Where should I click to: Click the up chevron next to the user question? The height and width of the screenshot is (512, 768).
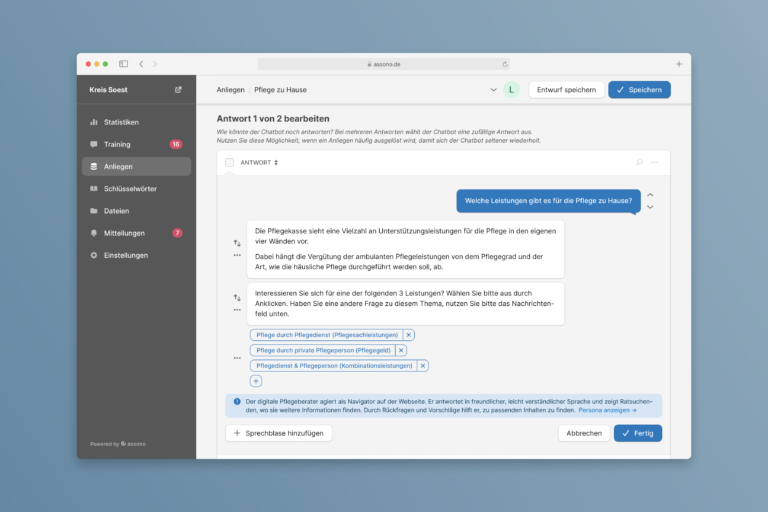650,195
